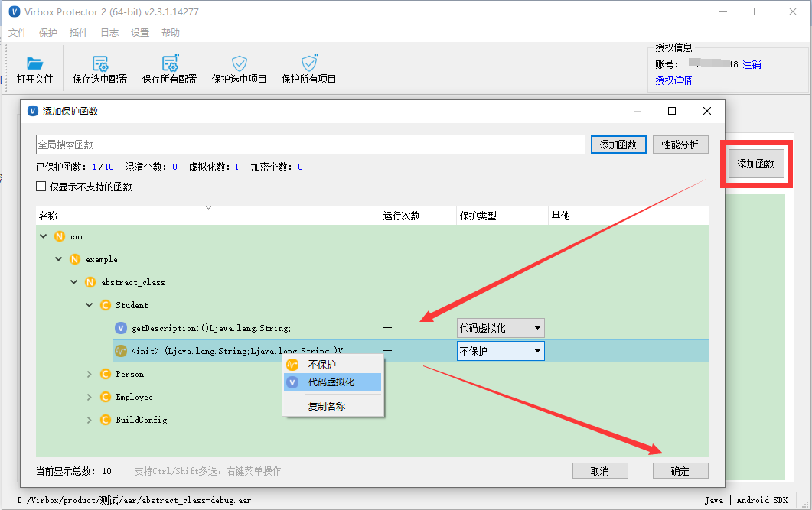Click the 注销 link

[752, 64]
